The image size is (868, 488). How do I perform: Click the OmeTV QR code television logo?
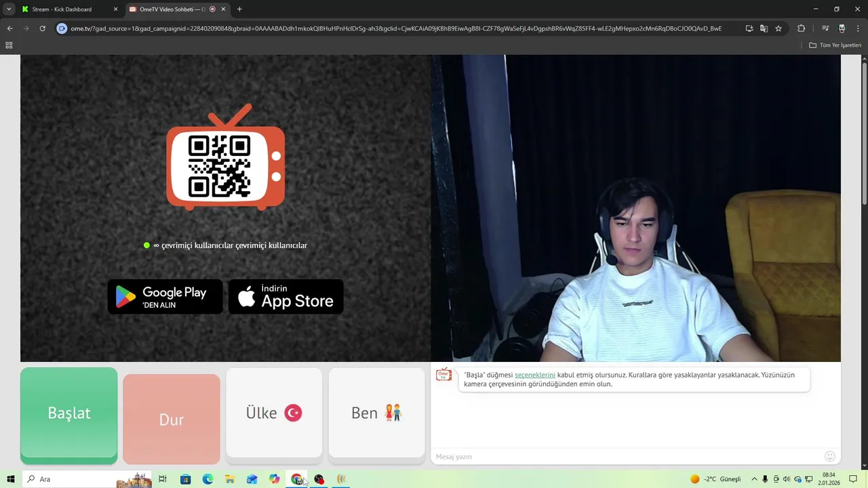pyautogui.click(x=226, y=157)
